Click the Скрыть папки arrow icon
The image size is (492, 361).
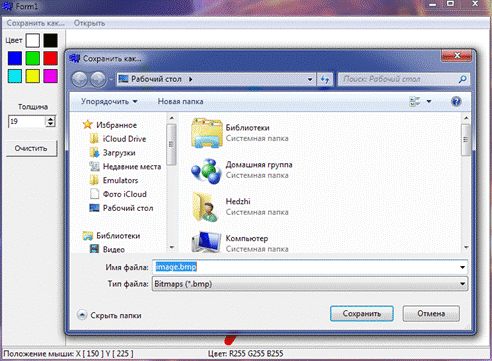pyautogui.click(x=82, y=315)
